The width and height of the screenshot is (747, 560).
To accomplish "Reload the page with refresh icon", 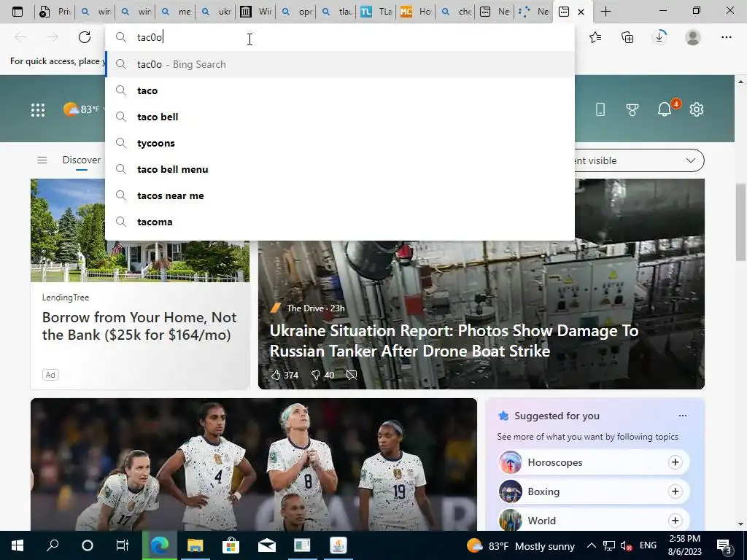I will point(85,37).
